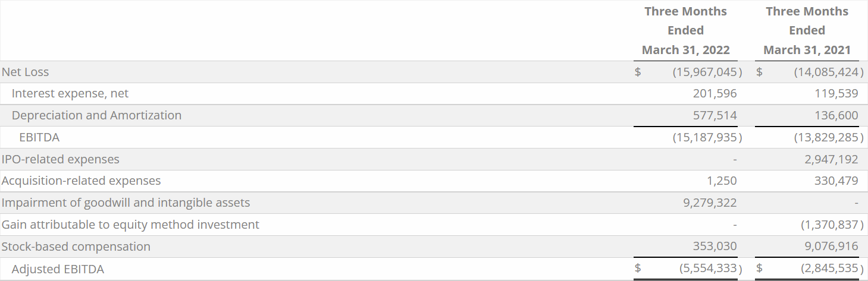
Task: Click Depreciation and Amortization row label
Action: pyautogui.click(x=96, y=115)
